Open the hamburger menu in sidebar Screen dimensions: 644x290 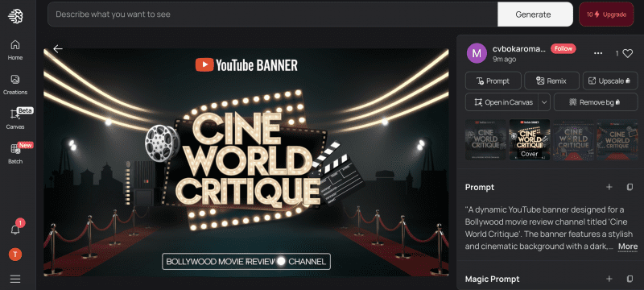pos(15,280)
